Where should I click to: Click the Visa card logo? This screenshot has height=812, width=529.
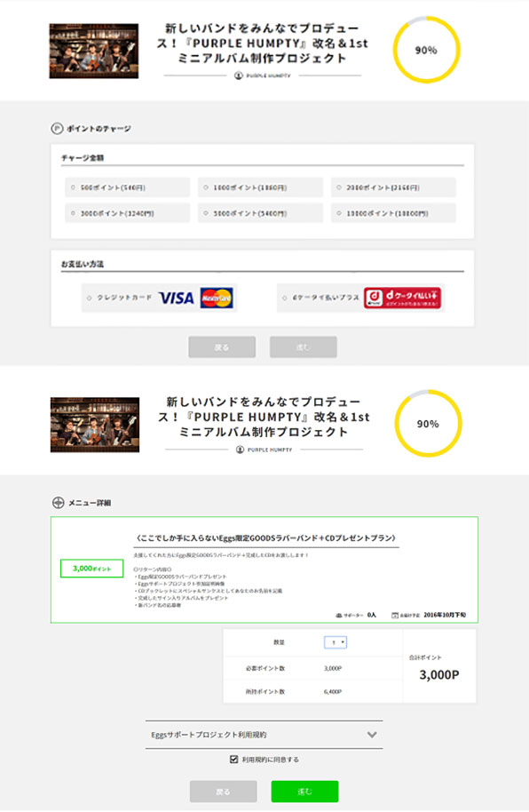click(x=176, y=298)
